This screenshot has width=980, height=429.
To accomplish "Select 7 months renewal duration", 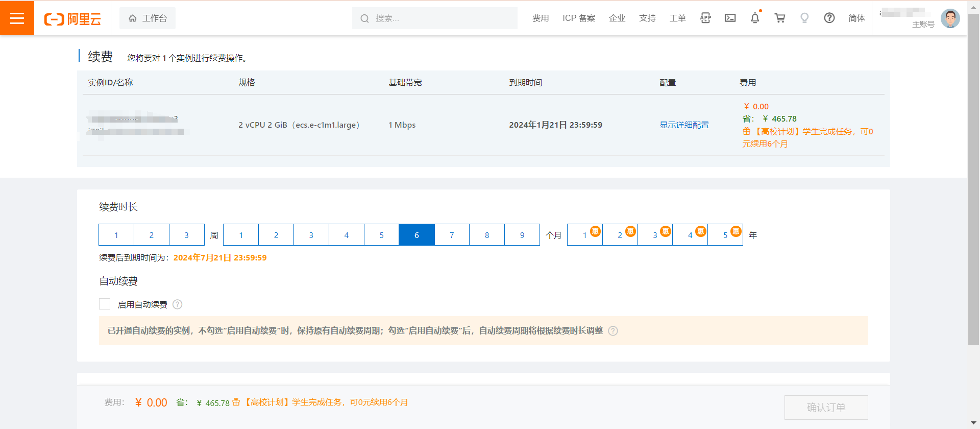I will 452,235.
